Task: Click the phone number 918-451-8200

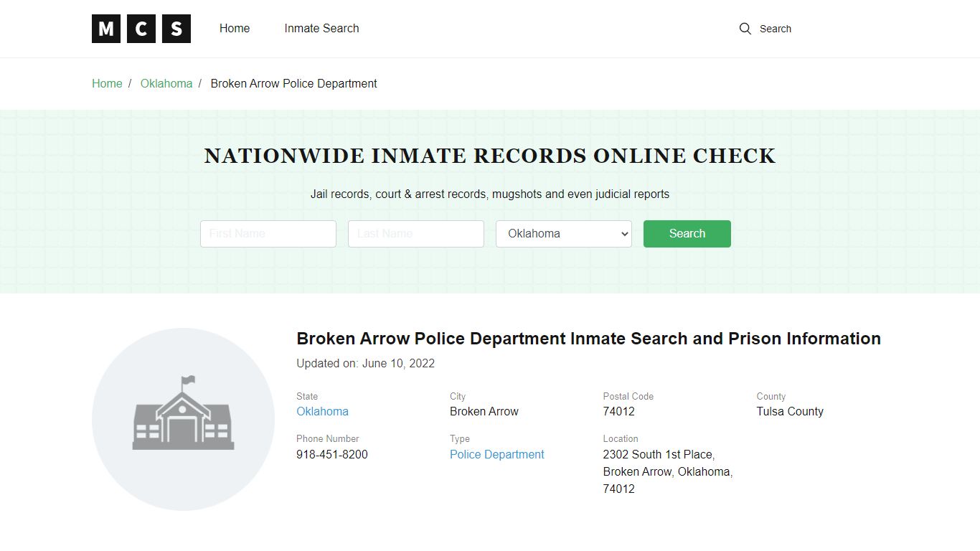Action: pyautogui.click(x=332, y=454)
